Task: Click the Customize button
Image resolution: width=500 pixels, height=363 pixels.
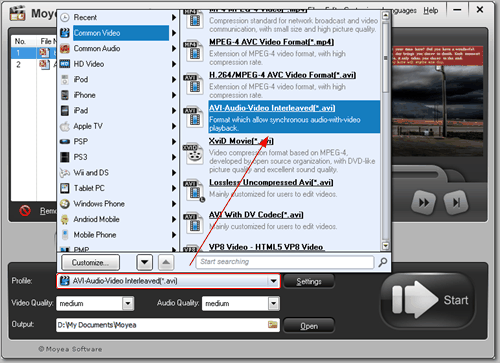Action: [x=90, y=263]
